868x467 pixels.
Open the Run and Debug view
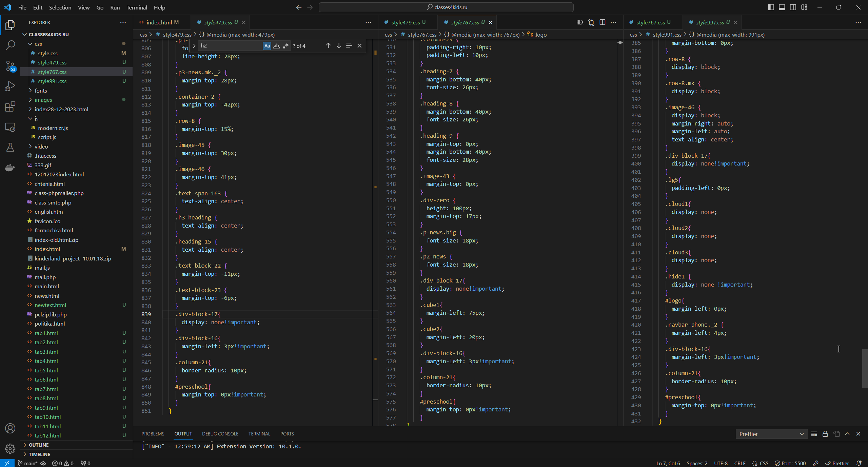click(10, 86)
